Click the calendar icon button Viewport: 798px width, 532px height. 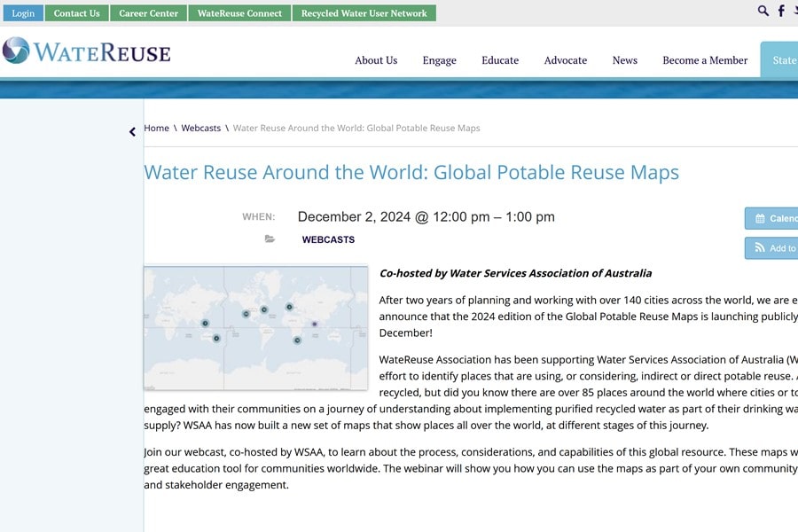point(760,218)
